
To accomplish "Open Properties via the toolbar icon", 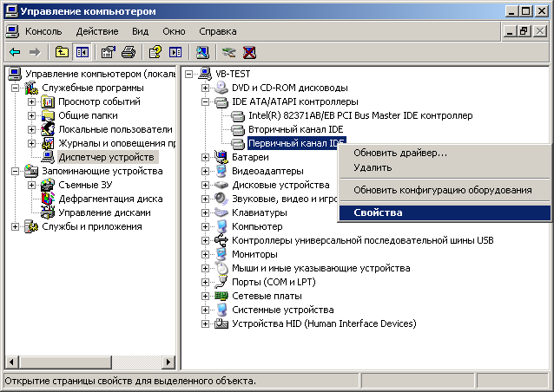I will click(x=109, y=52).
